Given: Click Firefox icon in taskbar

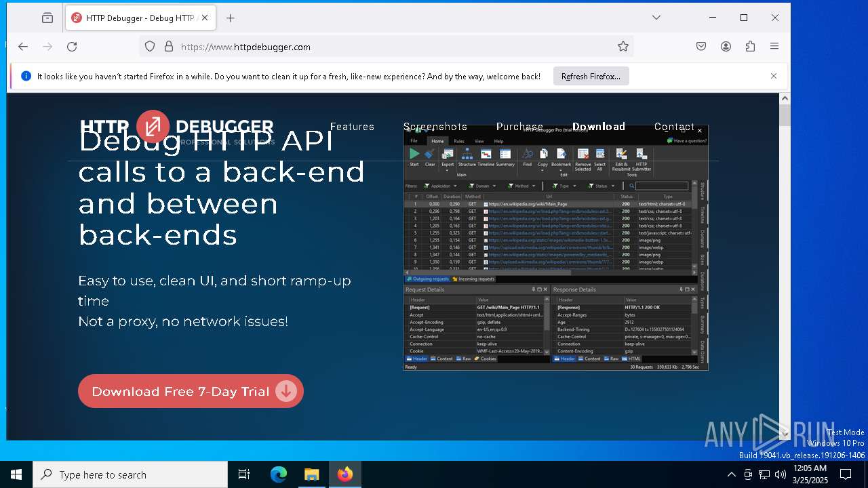Looking at the screenshot, I should pyautogui.click(x=345, y=474).
